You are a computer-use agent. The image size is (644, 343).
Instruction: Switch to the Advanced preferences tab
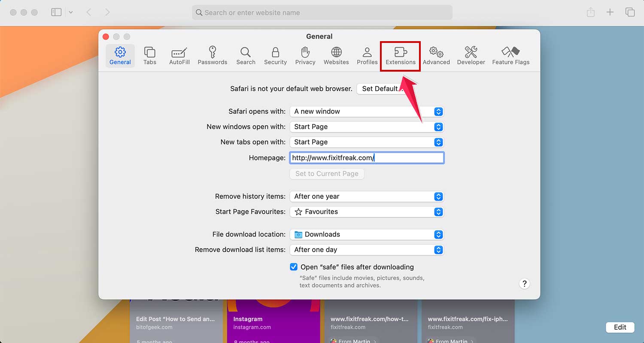[x=436, y=56]
